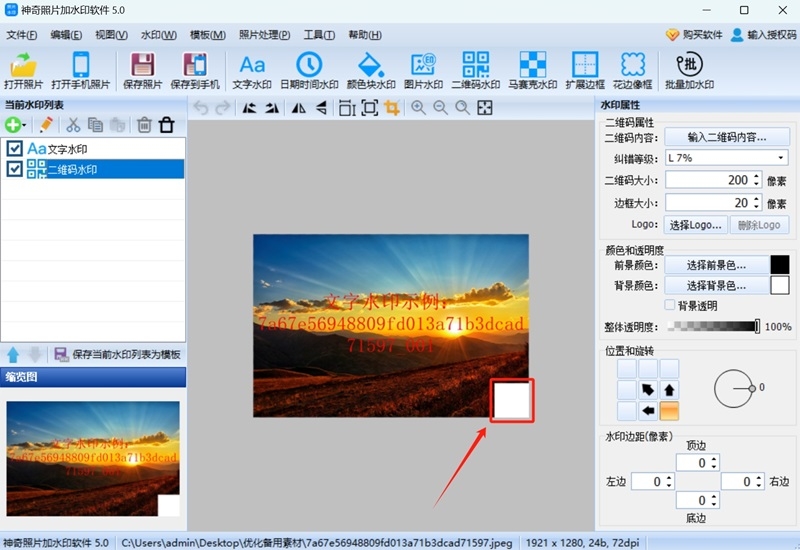Click the 保存到手机 icon
This screenshot has width=800, height=550.
pos(195,71)
